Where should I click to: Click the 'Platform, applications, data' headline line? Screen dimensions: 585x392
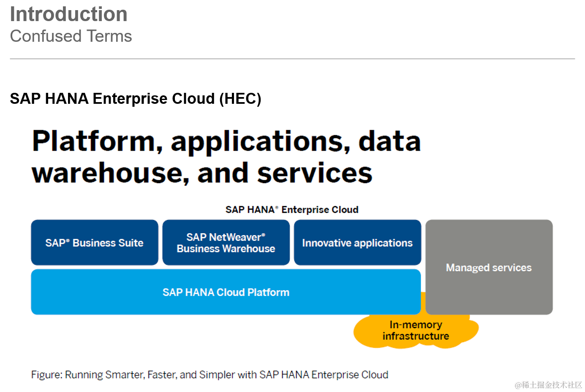[226, 141]
